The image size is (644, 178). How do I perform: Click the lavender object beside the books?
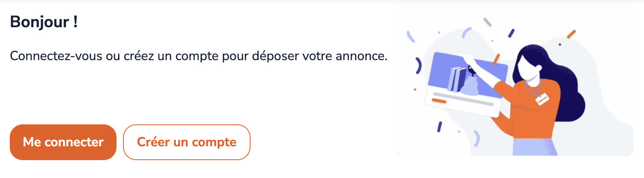coord(470,85)
